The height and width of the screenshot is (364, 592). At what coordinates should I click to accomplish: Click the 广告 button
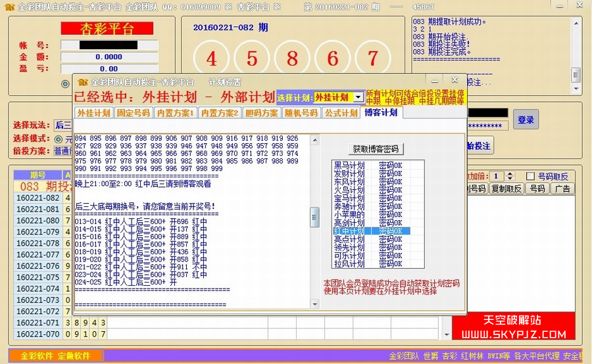pos(562,189)
